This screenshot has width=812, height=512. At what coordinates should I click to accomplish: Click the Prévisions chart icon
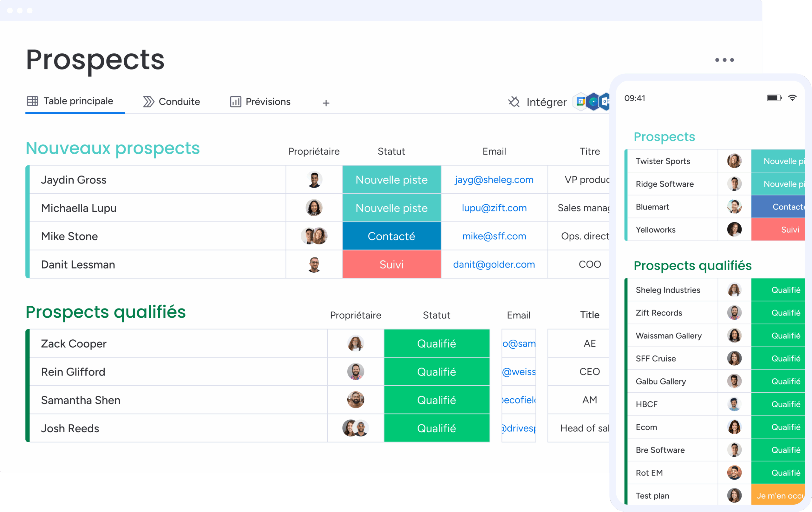point(235,102)
